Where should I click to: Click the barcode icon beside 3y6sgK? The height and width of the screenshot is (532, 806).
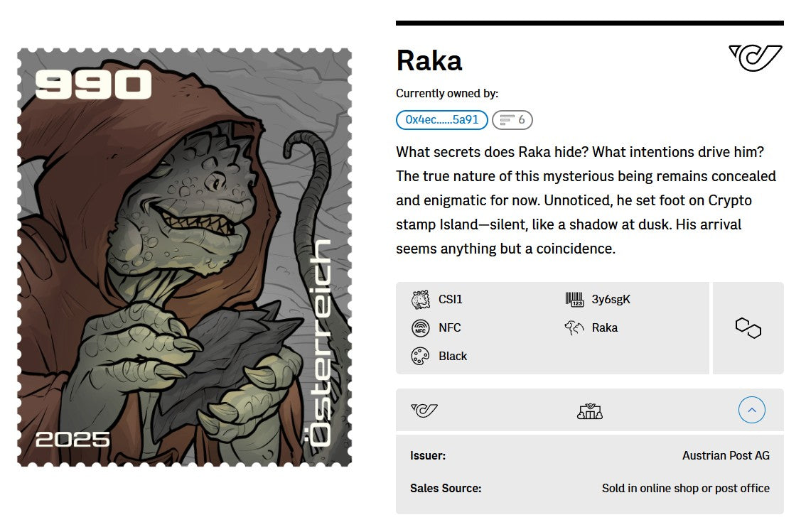[573, 299]
